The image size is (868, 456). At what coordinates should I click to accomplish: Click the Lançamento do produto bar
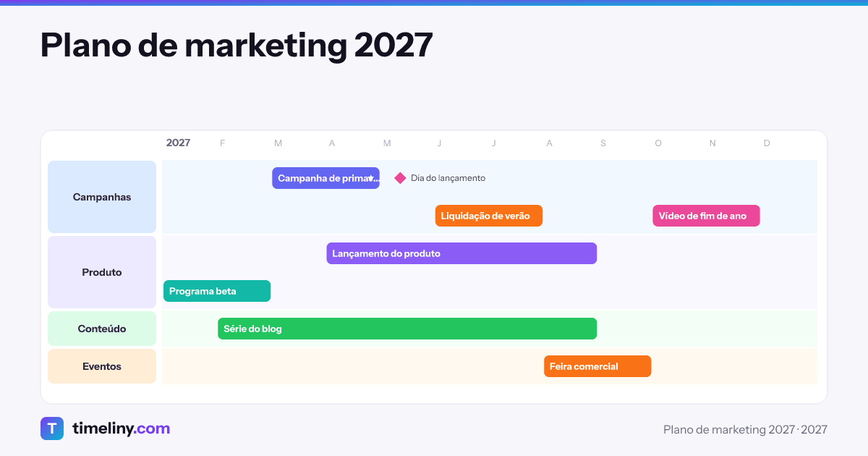point(461,253)
